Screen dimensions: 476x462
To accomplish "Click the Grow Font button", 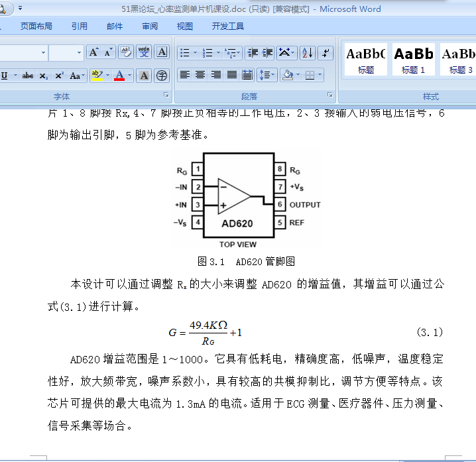I will 93,52.
